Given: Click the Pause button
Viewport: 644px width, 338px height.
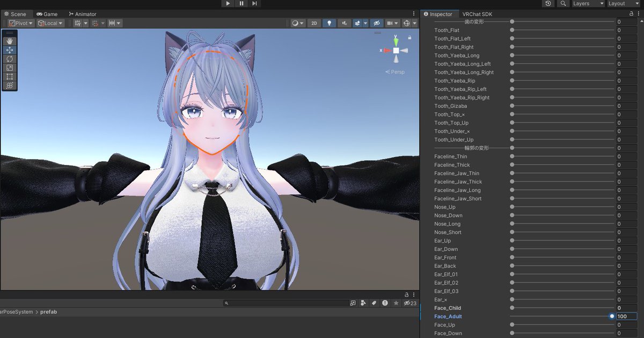Looking at the screenshot, I should [x=241, y=3].
